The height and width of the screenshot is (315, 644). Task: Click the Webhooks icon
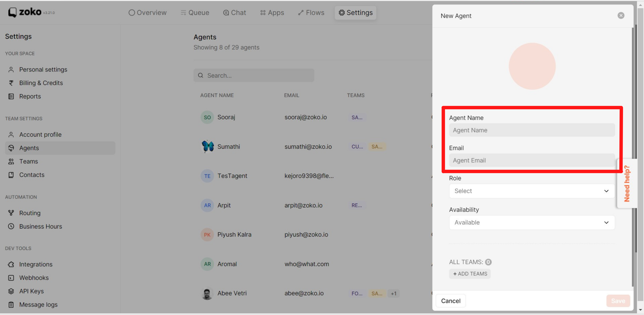[11, 278]
